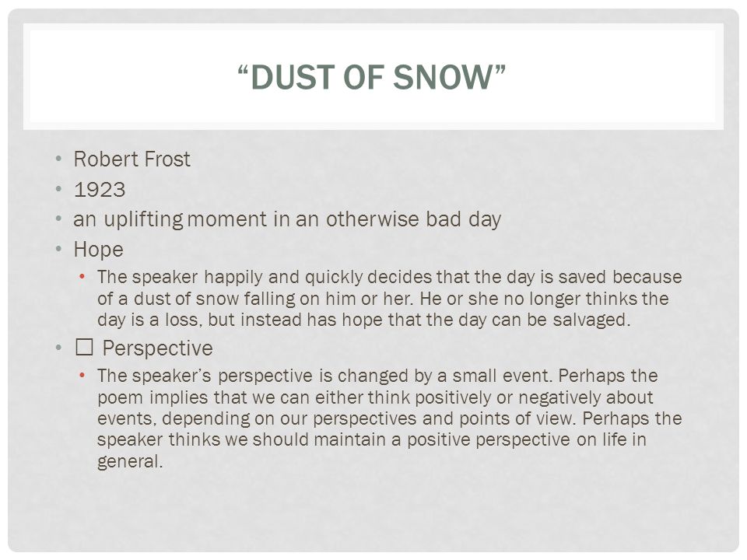Click the red sub-bullet under Perspective
Viewport: 747px width, 560px height.
click(82, 375)
